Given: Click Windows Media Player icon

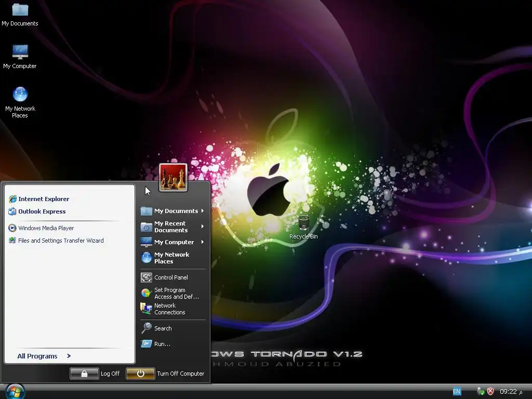Looking at the screenshot, I should pyautogui.click(x=12, y=228).
